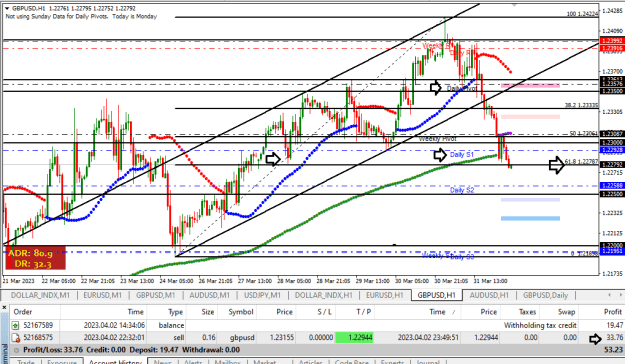The height and width of the screenshot is (364, 625).
Task: Click the '31 Mar 13:00' time axis label
Action: tap(490, 281)
